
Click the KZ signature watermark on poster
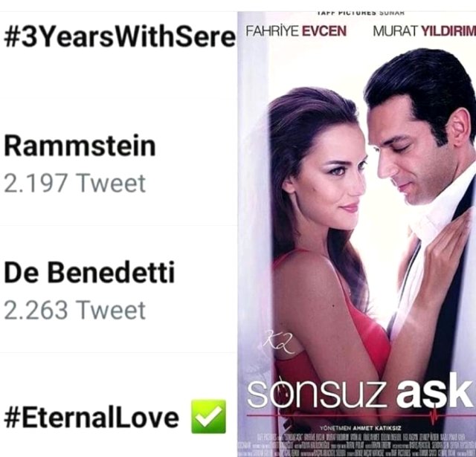pyautogui.click(x=280, y=342)
